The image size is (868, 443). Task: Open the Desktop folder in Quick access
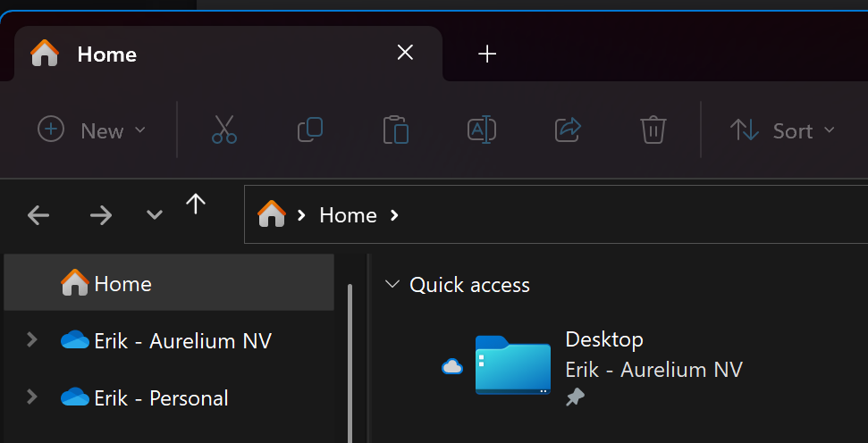[512, 364]
